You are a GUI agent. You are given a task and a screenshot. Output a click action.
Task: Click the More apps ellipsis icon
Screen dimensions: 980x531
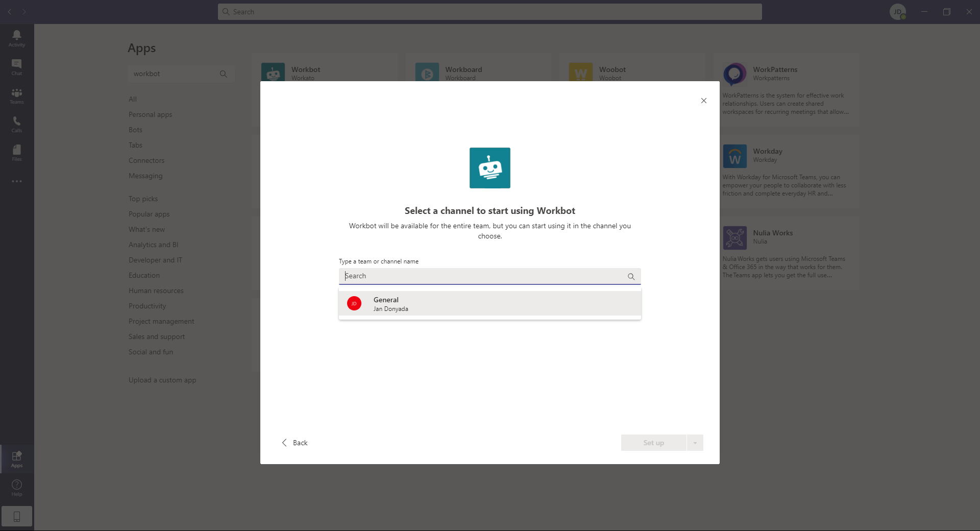[x=17, y=181]
